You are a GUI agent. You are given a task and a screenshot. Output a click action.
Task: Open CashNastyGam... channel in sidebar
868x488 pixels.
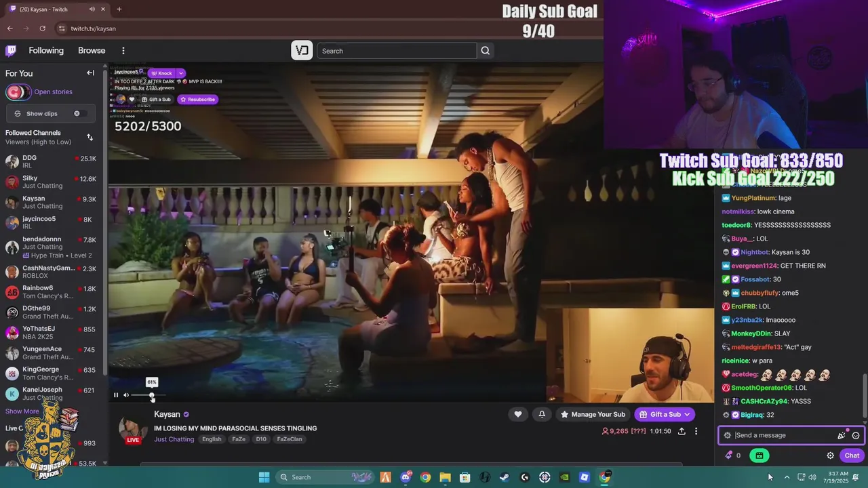[51, 271]
